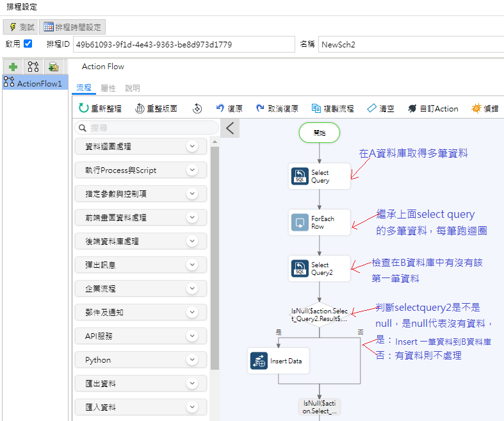This screenshot has width=504, height=421.
Task: Open 排程時間設定 schedule time settings
Action: [x=72, y=27]
